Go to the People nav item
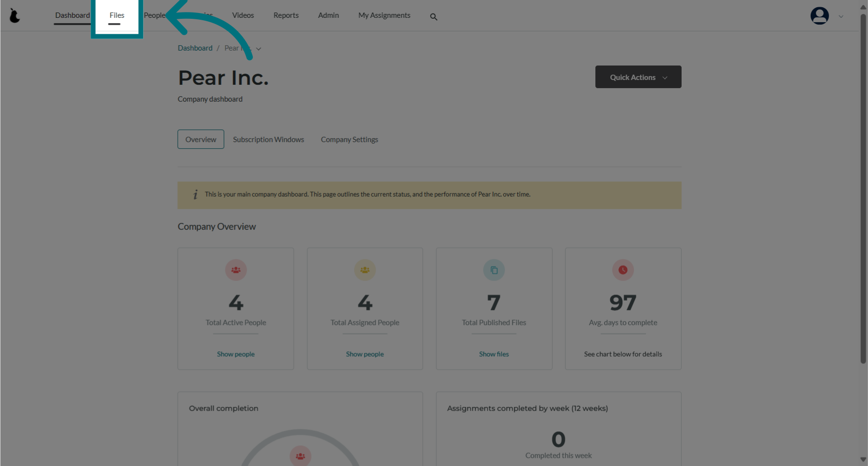This screenshot has width=868, height=466. tap(155, 15)
